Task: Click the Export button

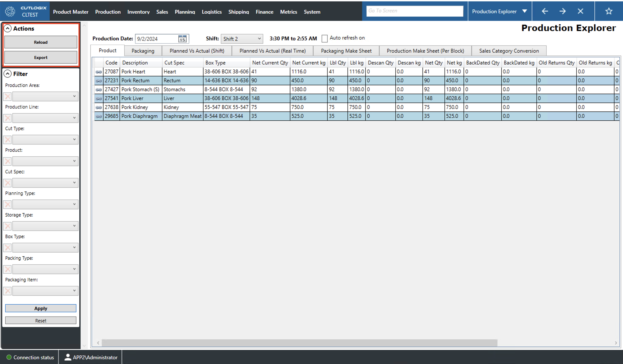Action: (40, 57)
